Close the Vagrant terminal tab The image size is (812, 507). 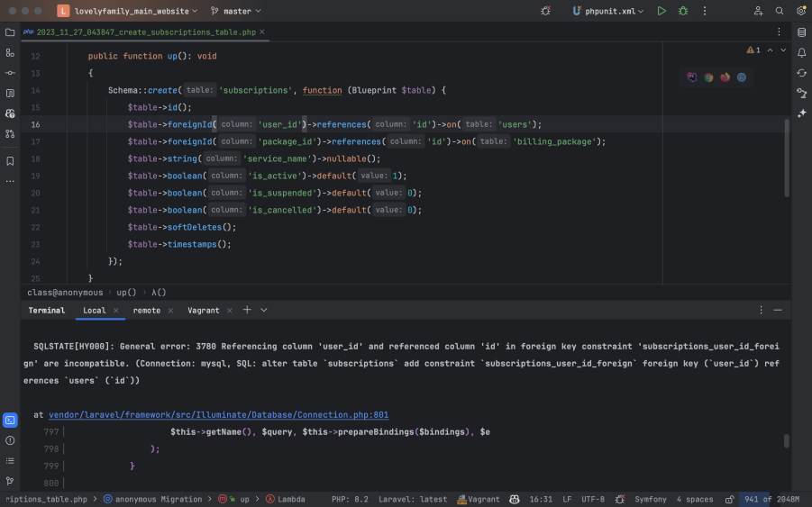click(x=230, y=311)
